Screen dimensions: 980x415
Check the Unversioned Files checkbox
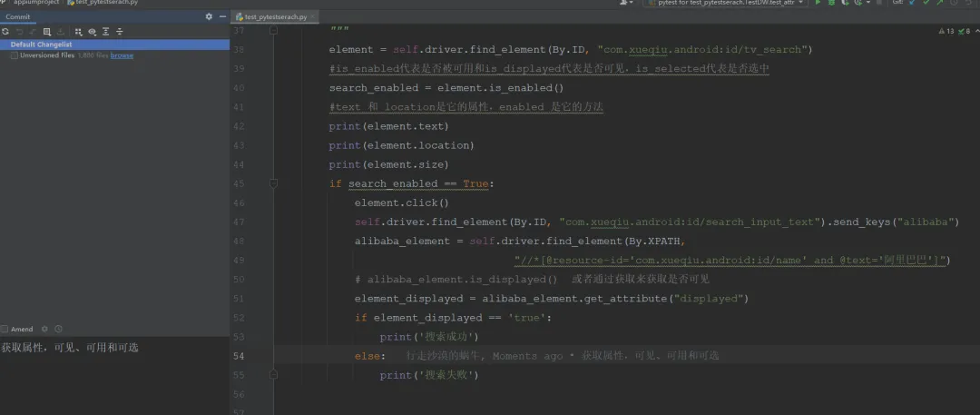click(x=14, y=55)
